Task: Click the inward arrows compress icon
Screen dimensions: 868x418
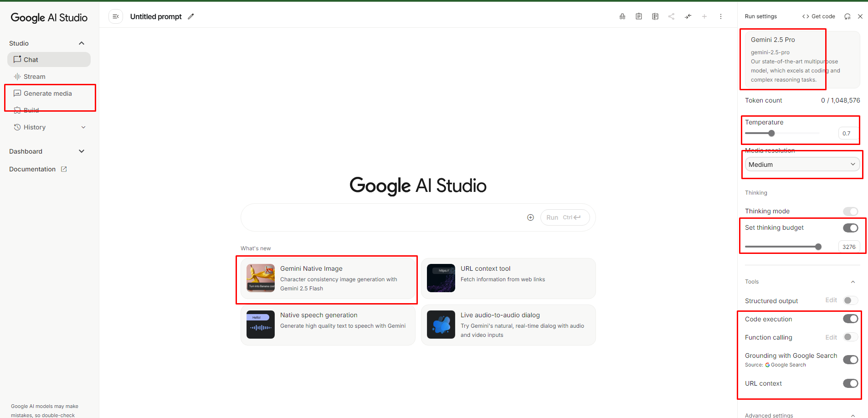Action: 688,16
